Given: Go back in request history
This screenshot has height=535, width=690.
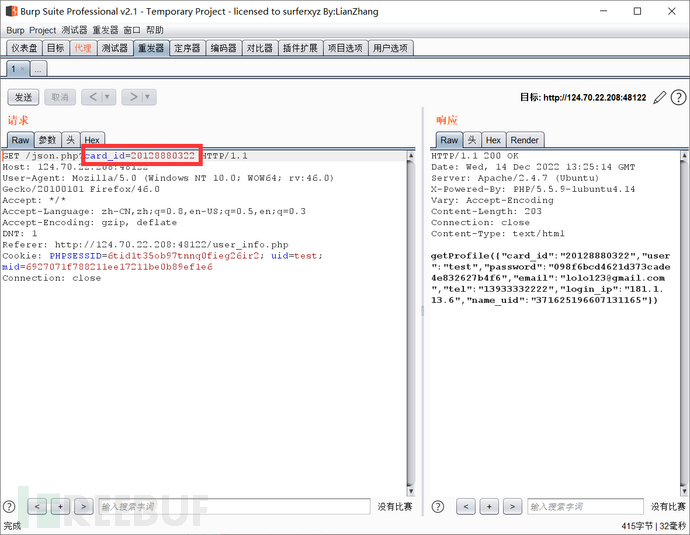Looking at the screenshot, I should pos(93,97).
